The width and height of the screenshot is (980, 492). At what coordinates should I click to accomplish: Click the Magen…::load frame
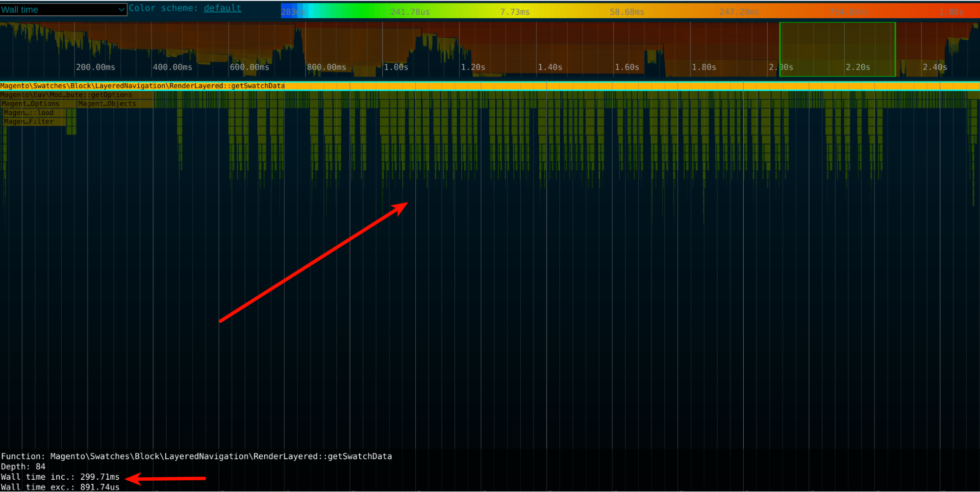[x=34, y=112]
